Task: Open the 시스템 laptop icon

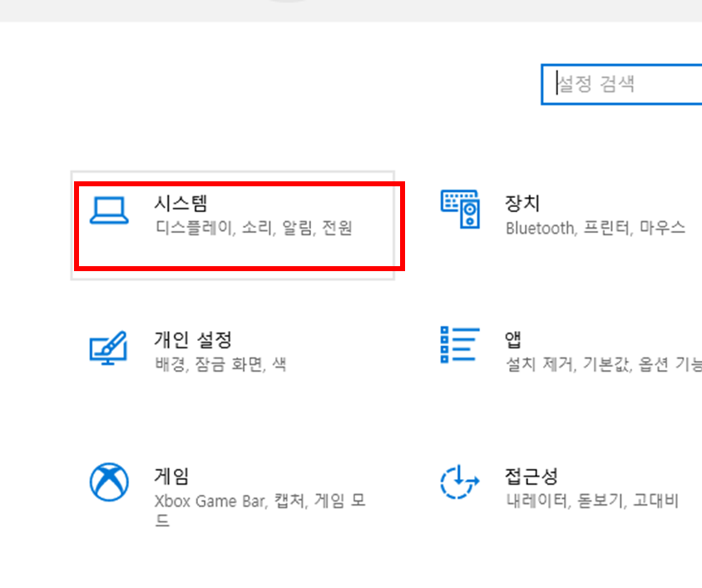Action: pyautogui.click(x=109, y=210)
